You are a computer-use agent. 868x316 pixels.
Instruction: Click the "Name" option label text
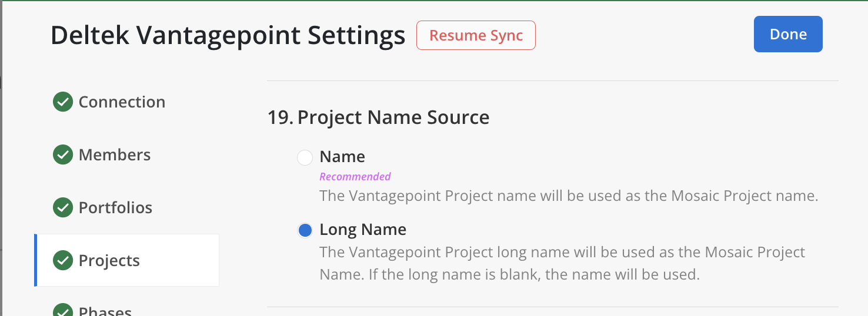[342, 157]
